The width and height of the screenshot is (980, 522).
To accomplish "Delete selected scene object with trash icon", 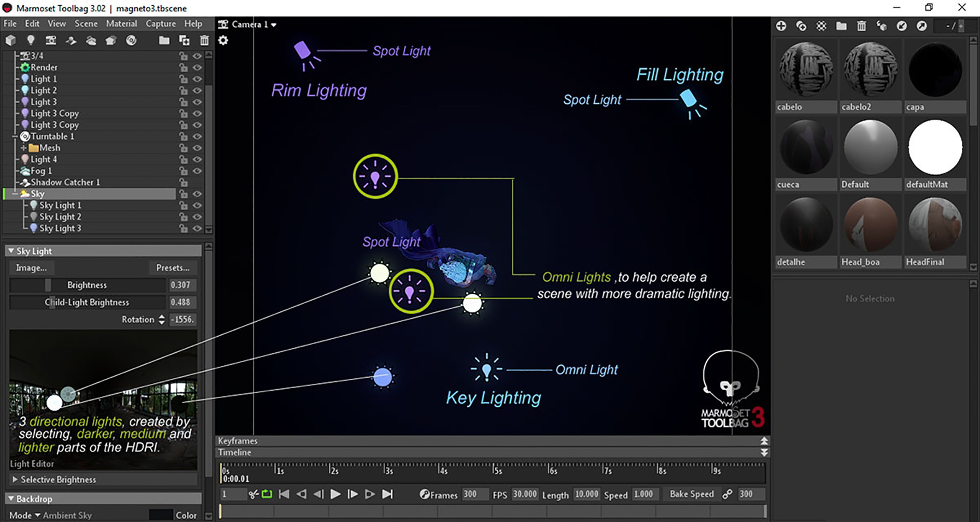I will tap(204, 40).
